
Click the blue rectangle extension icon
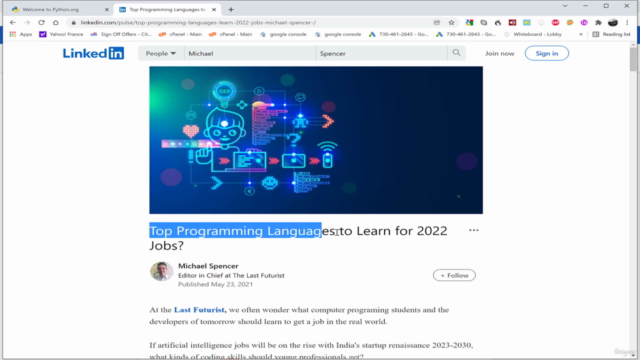(x=527, y=22)
